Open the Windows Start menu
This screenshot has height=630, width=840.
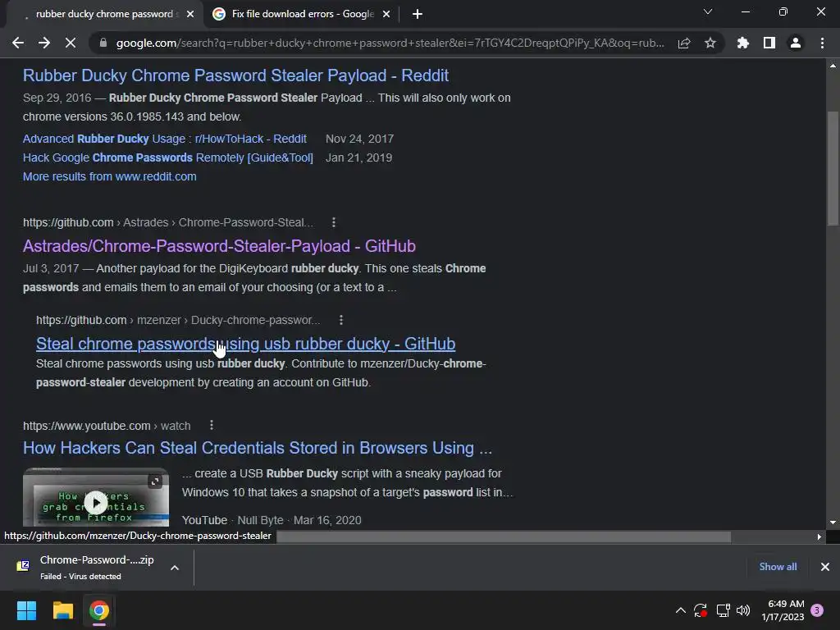pyautogui.click(x=26, y=610)
